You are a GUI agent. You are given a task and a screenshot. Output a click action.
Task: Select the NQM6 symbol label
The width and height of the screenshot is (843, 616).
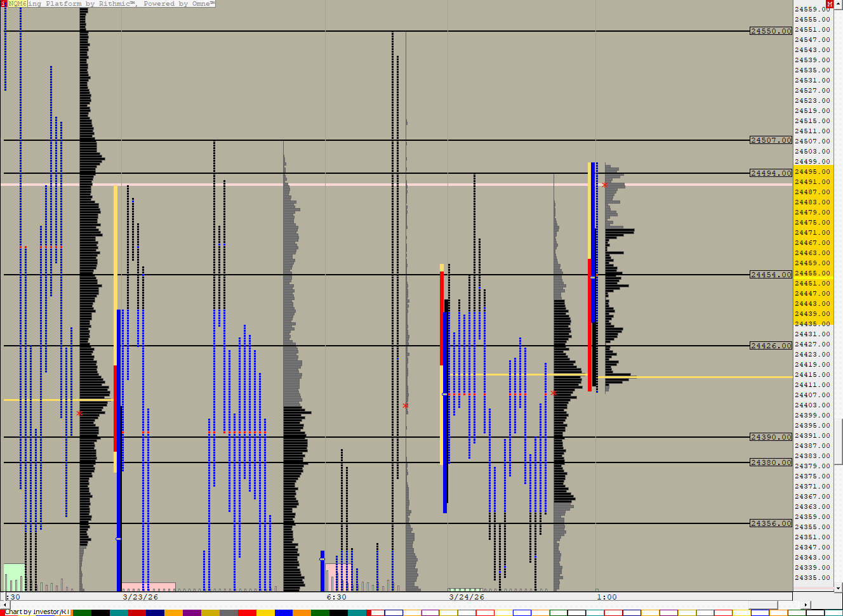pyautogui.click(x=18, y=4)
